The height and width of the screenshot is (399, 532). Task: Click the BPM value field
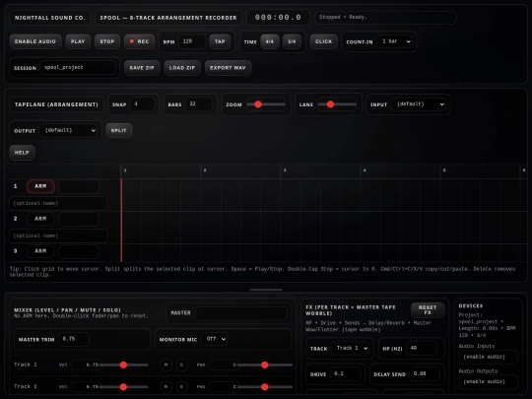click(192, 41)
